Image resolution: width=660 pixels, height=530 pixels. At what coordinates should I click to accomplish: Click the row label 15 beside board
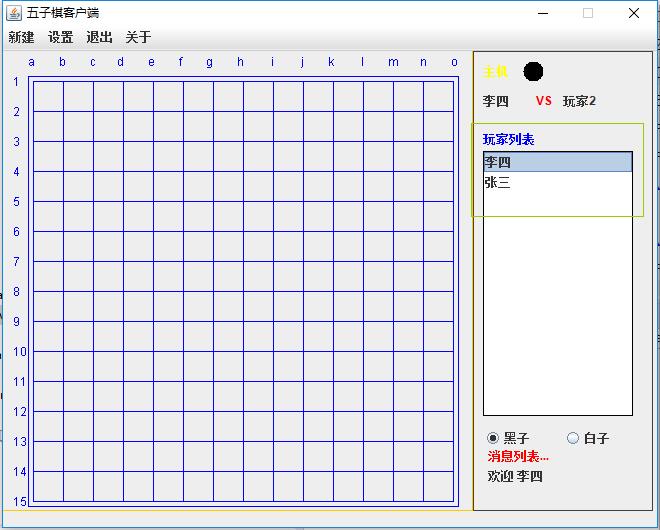click(x=20, y=501)
